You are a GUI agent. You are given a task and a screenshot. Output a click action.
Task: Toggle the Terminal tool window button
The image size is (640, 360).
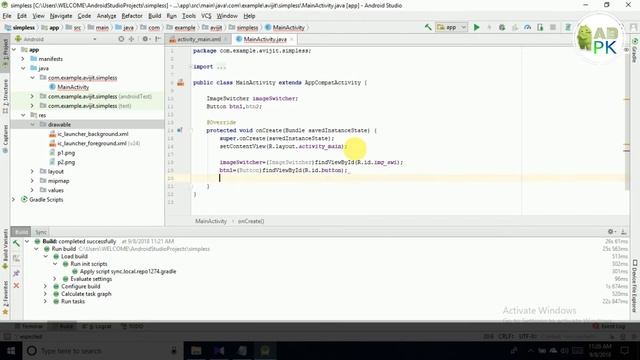point(29,327)
